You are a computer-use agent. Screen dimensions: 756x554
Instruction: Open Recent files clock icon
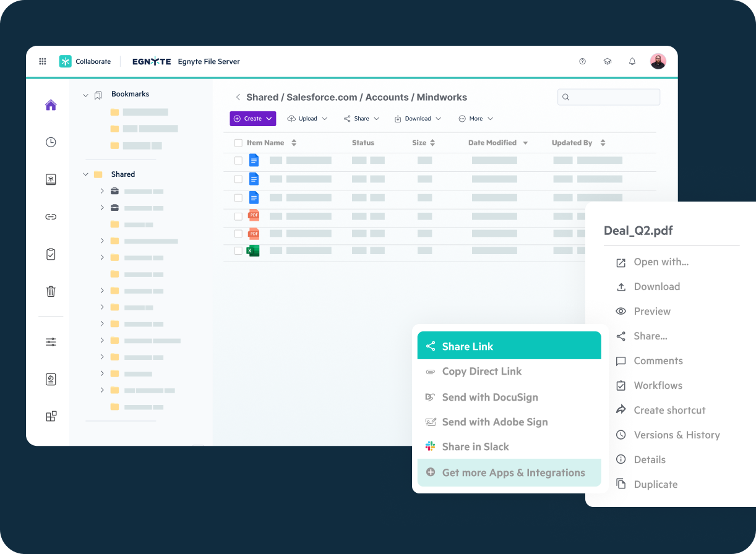coord(51,142)
